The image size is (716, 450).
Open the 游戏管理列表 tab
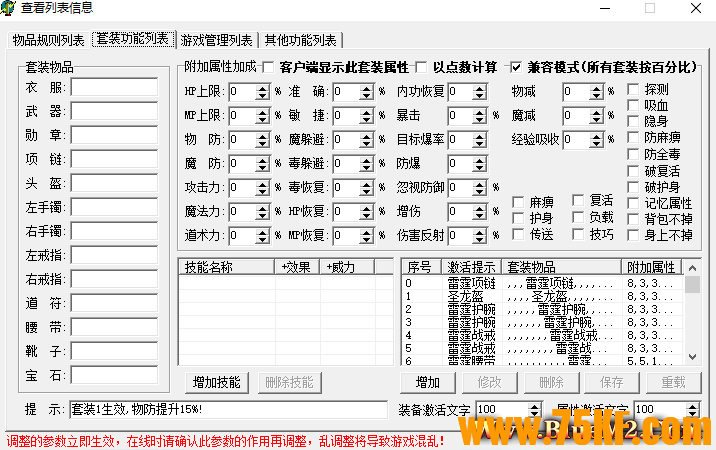(x=216, y=40)
